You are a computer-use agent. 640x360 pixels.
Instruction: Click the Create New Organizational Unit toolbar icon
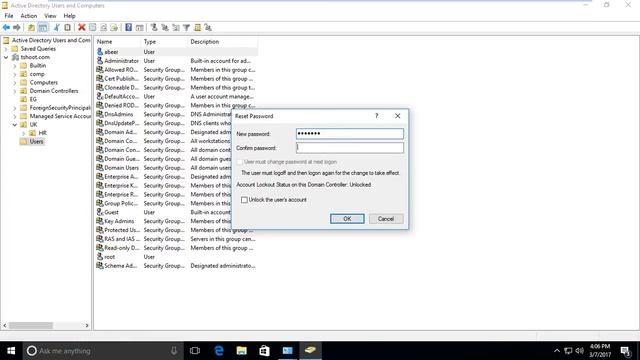tap(176, 27)
